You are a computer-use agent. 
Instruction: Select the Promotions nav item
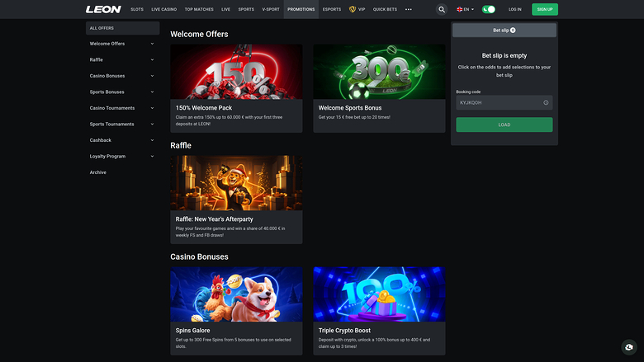tap(301, 9)
